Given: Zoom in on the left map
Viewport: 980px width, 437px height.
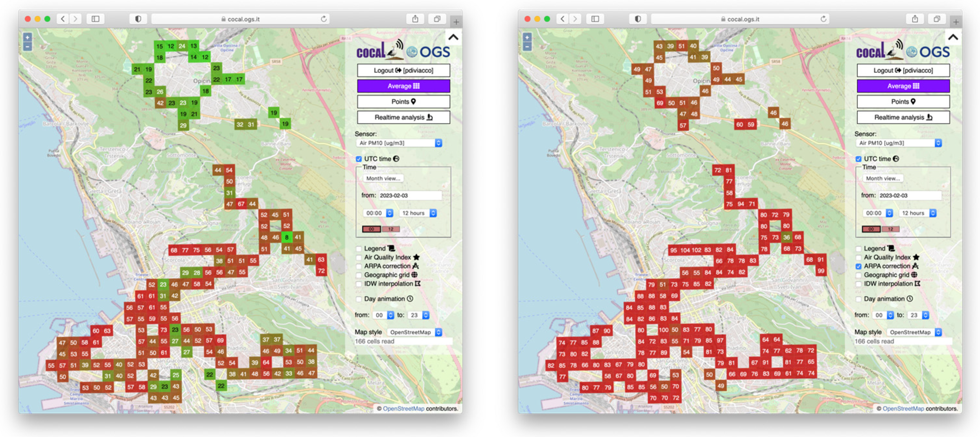Looking at the screenshot, I should [x=28, y=37].
